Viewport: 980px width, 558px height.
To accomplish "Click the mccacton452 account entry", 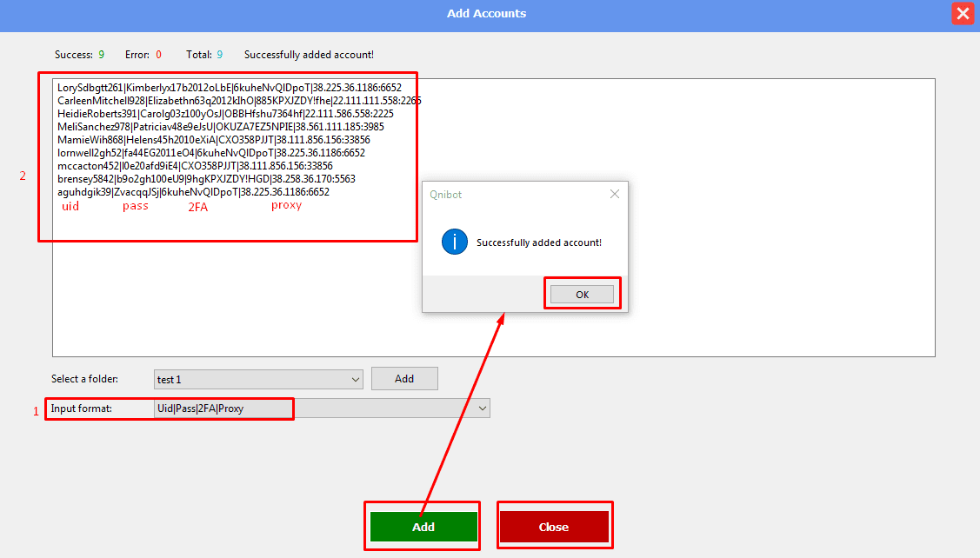I will [x=195, y=166].
